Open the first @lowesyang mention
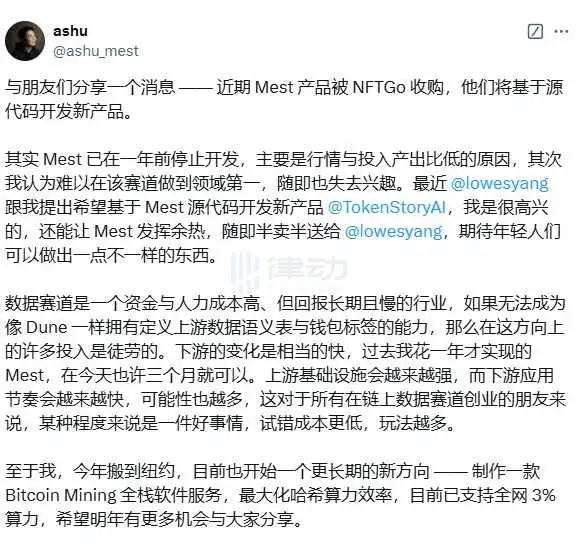Image resolution: width=579 pixels, height=546 pixels. (x=500, y=183)
